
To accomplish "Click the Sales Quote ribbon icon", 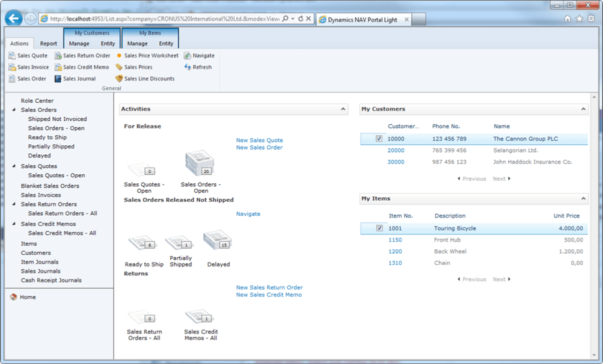I will (x=12, y=56).
